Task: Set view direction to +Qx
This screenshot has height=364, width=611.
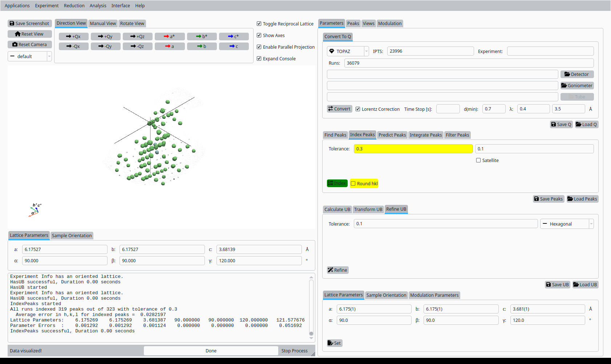Action: pos(73,37)
